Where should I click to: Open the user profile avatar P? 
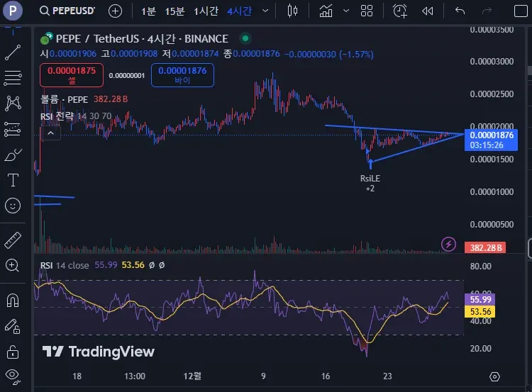click(x=13, y=11)
